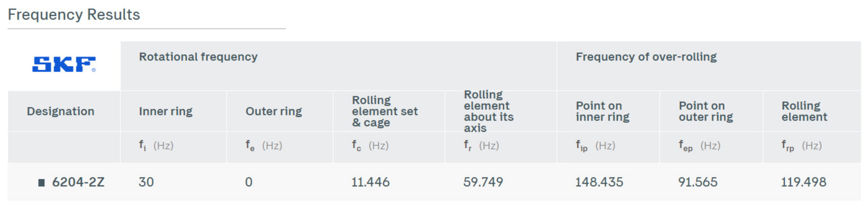Select the rolling element value 119.498
This screenshot has height=209, width=868.
(803, 182)
